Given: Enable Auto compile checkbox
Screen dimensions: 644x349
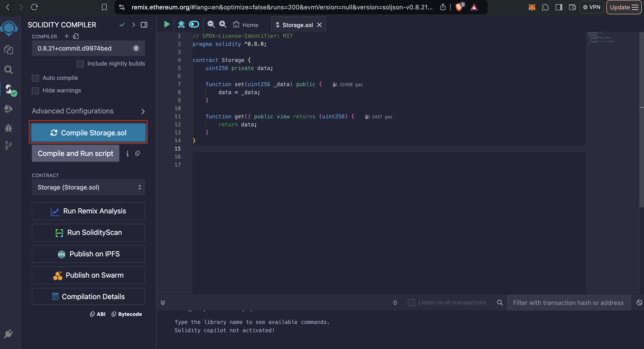Looking at the screenshot, I should point(35,78).
